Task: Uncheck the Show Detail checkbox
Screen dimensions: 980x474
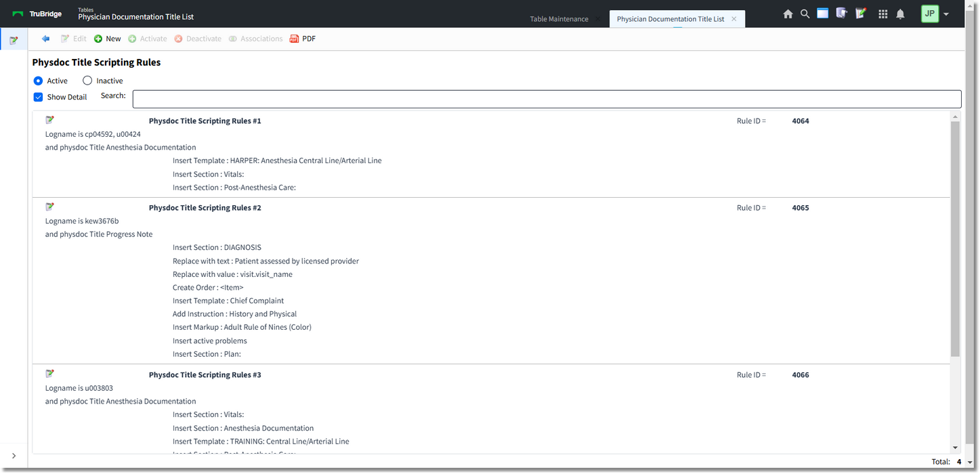Action: (38, 97)
